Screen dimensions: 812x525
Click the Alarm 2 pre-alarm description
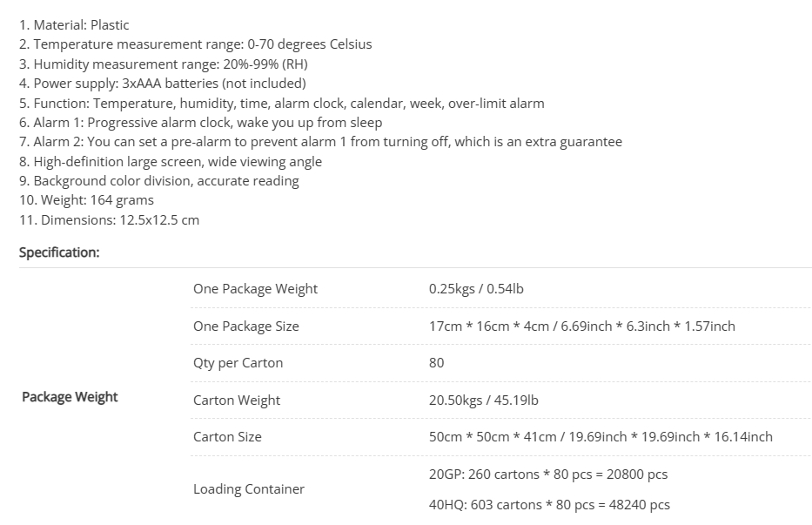[320, 142]
